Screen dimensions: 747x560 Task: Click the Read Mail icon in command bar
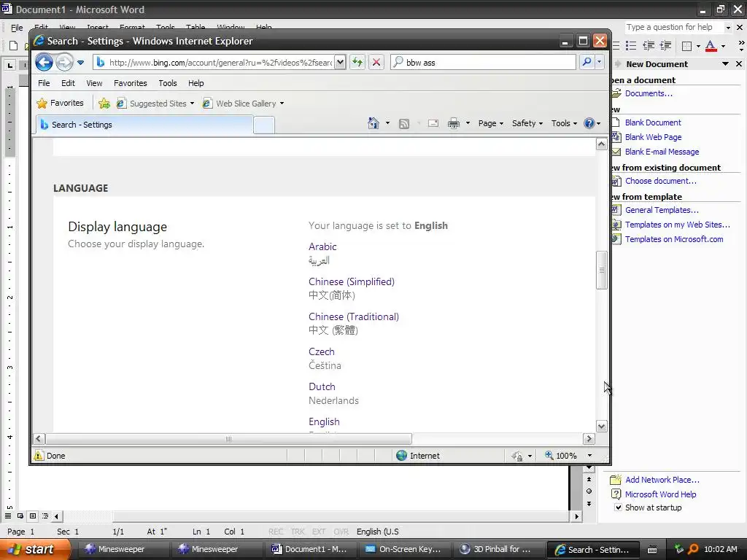tap(433, 124)
